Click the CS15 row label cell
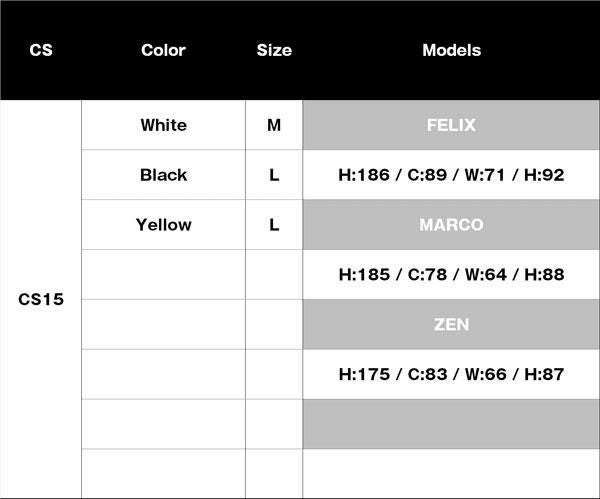 41,299
